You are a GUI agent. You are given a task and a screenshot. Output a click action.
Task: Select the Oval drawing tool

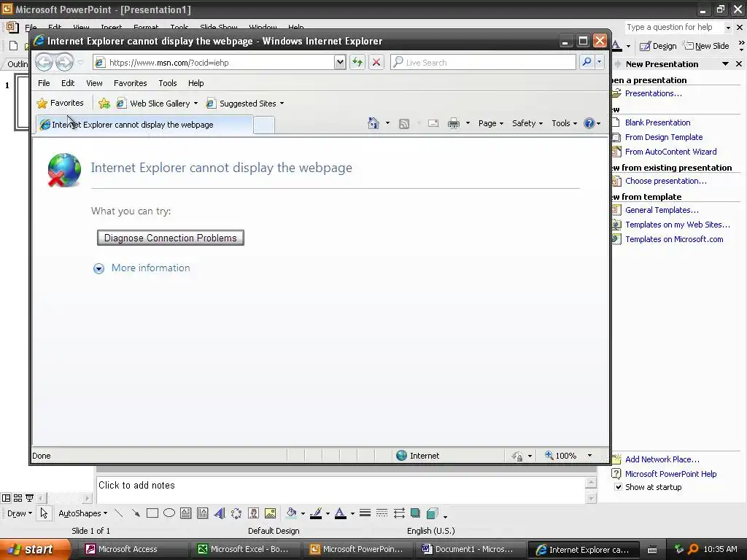point(169,513)
